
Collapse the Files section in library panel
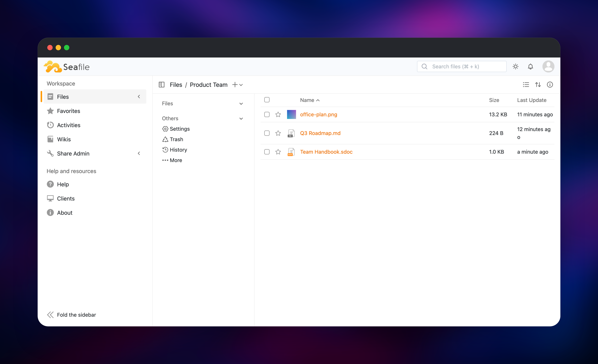coord(241,104)
